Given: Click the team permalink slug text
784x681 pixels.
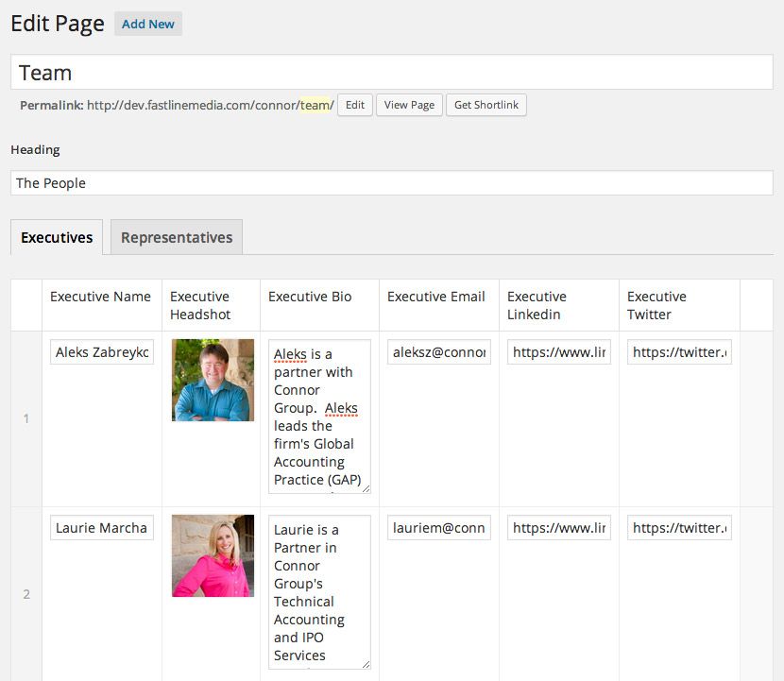Looking at the screenshot, I should click(315, 105).
